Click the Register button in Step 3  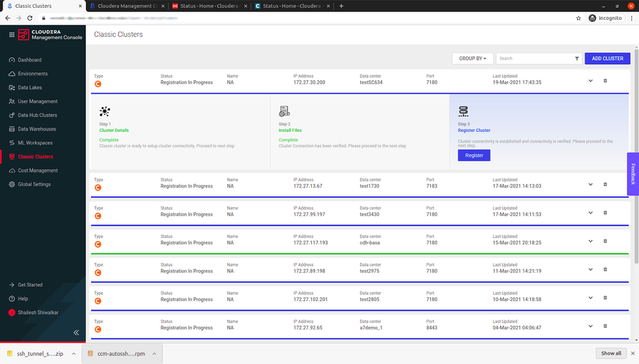coord(474,155)
